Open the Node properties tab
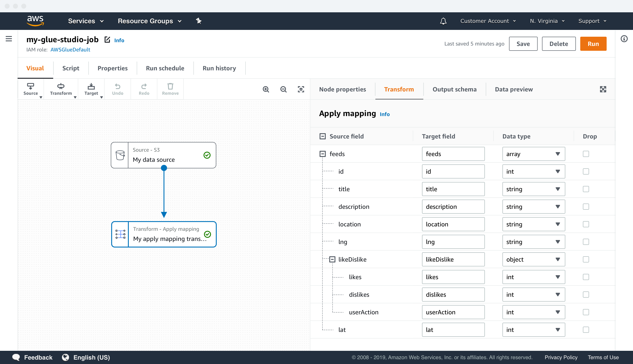The width and height of the screenshot is (633, 364). click(x=342, y=89)
